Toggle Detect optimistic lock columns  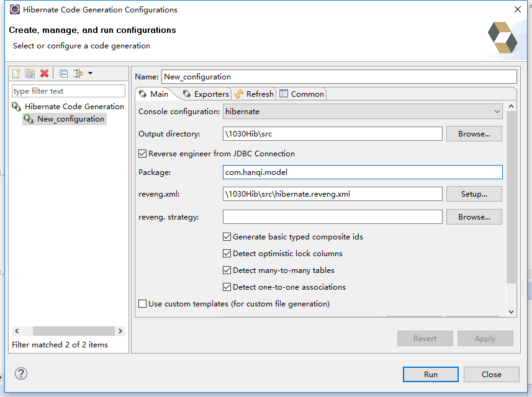coord(227,253)
